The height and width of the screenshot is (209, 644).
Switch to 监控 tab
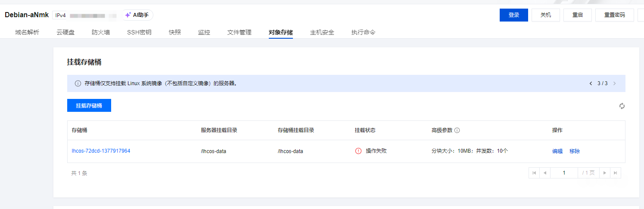coord(204,32)
